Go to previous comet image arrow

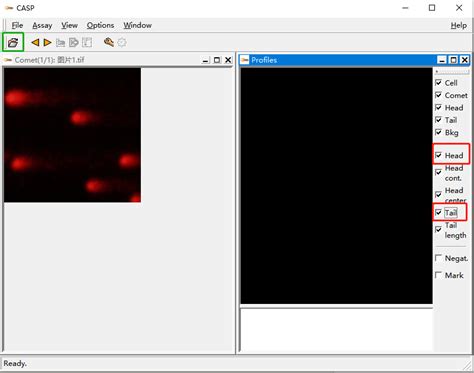point(35,42)
